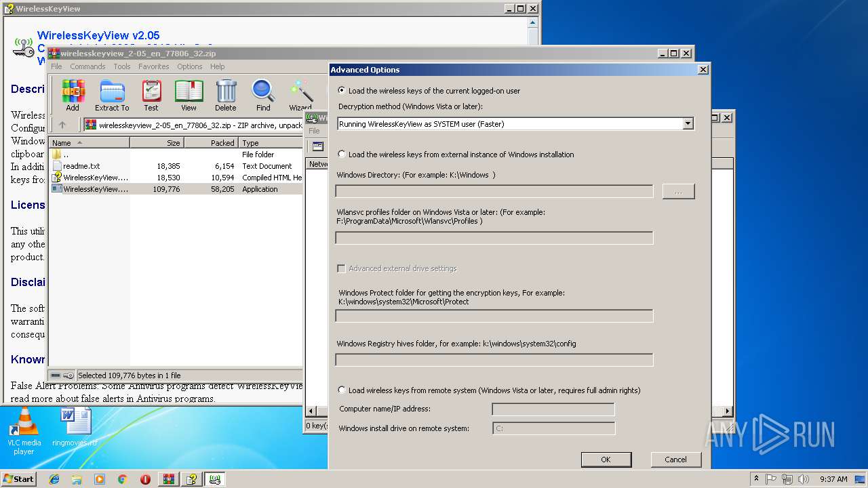This screenshot has height=488, width=868.
Task: Switch to WinRAR via taskbar button
Action: click(169, 479)
